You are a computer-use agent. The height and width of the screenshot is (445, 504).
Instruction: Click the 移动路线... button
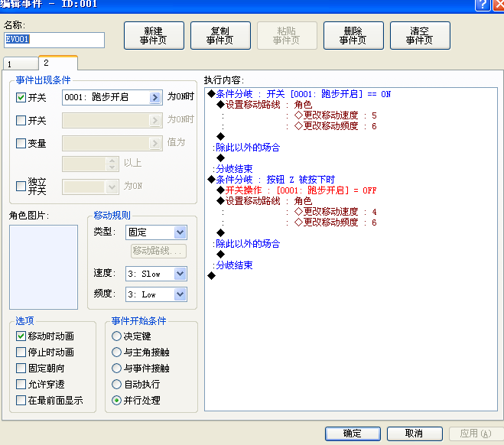click(x=158, y=251)
